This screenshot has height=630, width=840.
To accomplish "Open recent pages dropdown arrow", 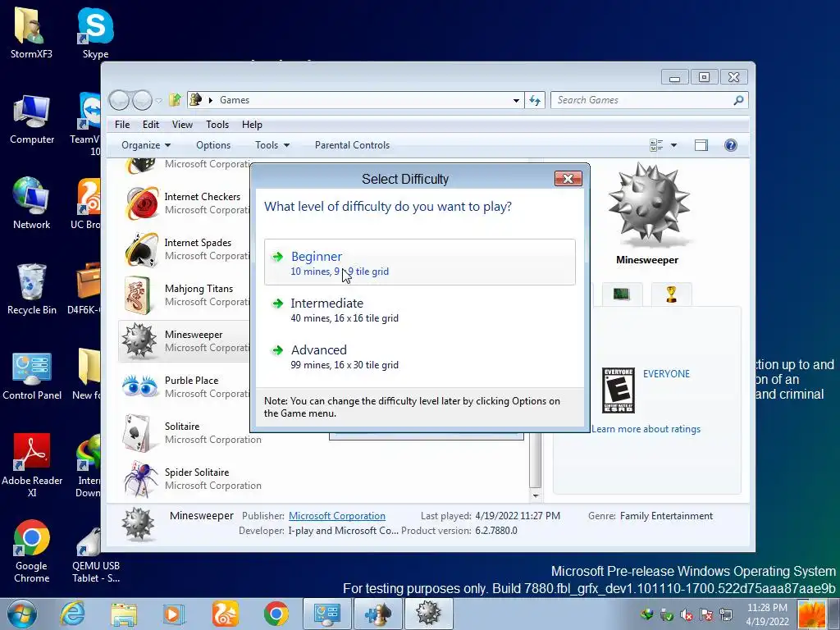I will click(x=158, y=100).
